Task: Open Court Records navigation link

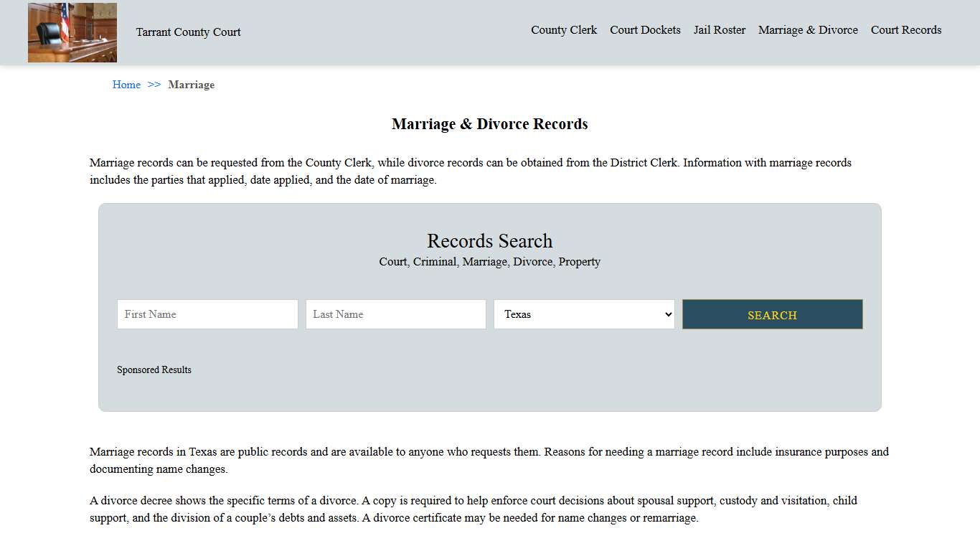Action: 906,30
